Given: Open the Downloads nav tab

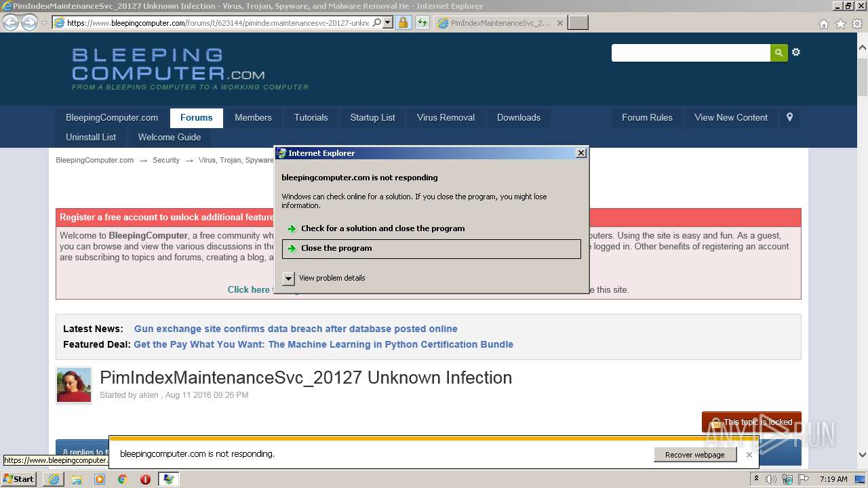Looking at the screenshot, I should 519,117.
